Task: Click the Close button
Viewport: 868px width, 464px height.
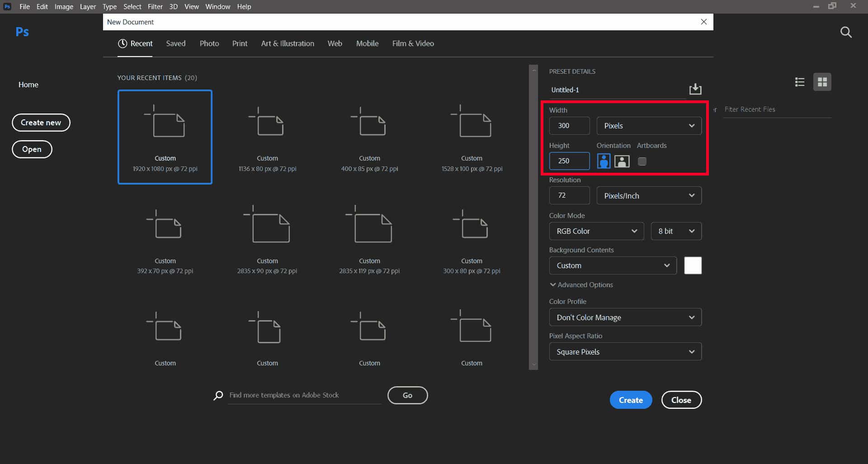Action: (681, 400)
